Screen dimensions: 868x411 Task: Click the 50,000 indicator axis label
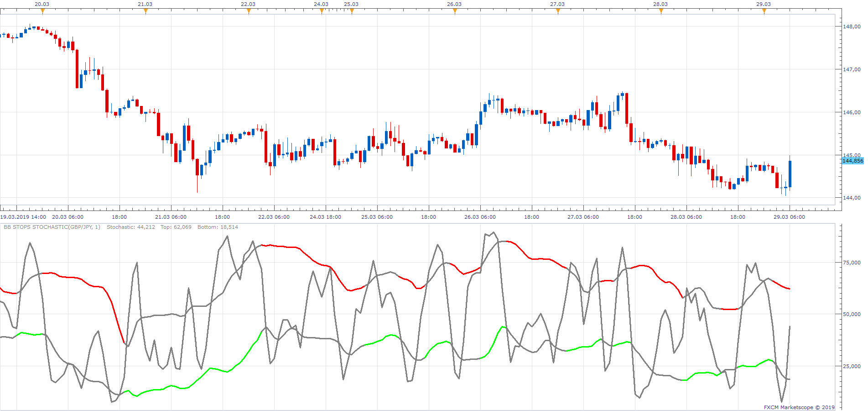[x=852, y=314]
